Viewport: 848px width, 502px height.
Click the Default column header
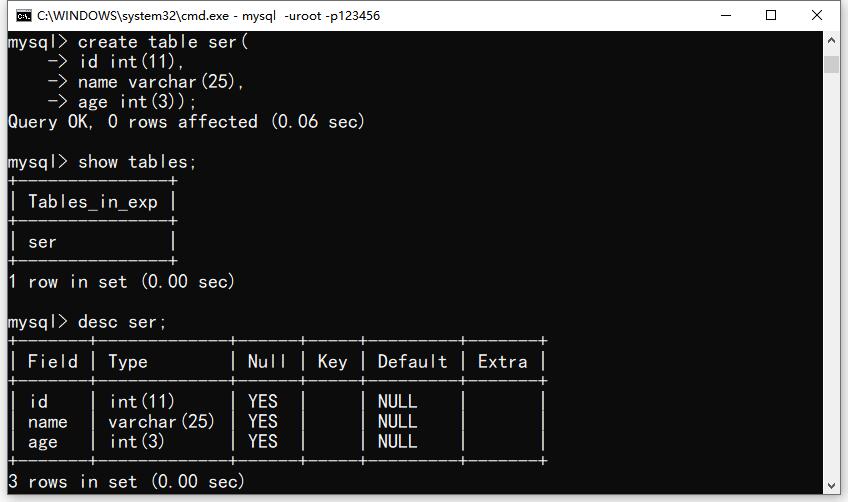412,361
